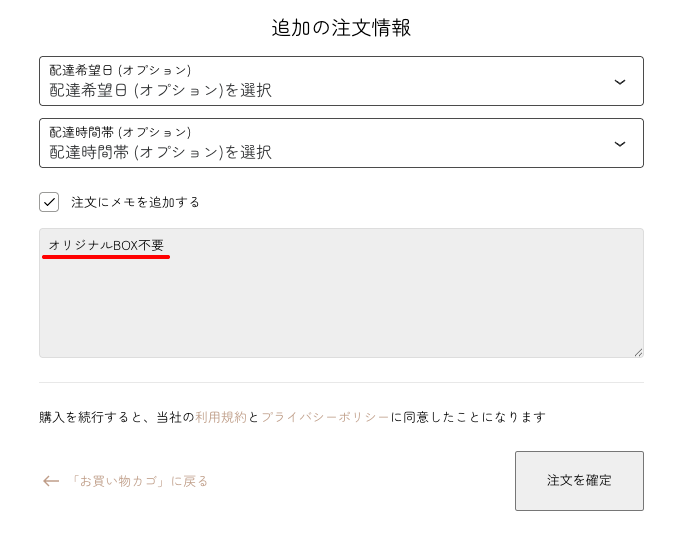The image size is (687, 553).
Task: Open the 利用規約 link
Action: 220,417
